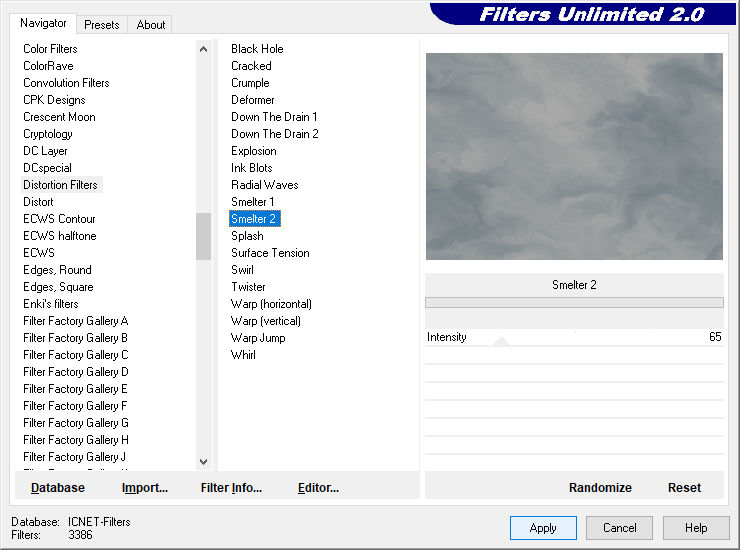Select Filter Factory Gallery C
Image resolution: width=740 pixels, height=550 pixels.
pyautogui.click(x=76, y=355)
